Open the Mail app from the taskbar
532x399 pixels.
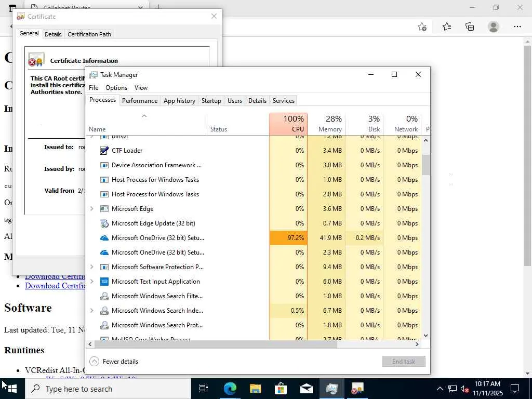(307, 389)
